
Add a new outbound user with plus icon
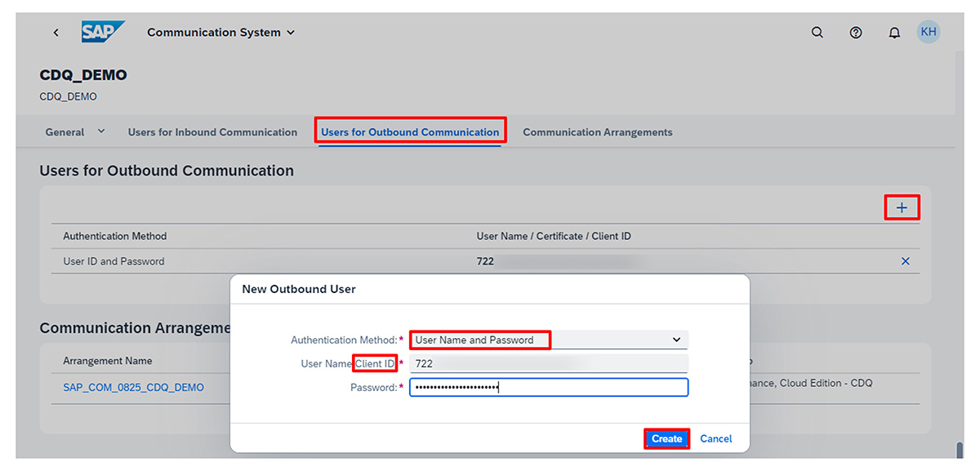(902, 207)
